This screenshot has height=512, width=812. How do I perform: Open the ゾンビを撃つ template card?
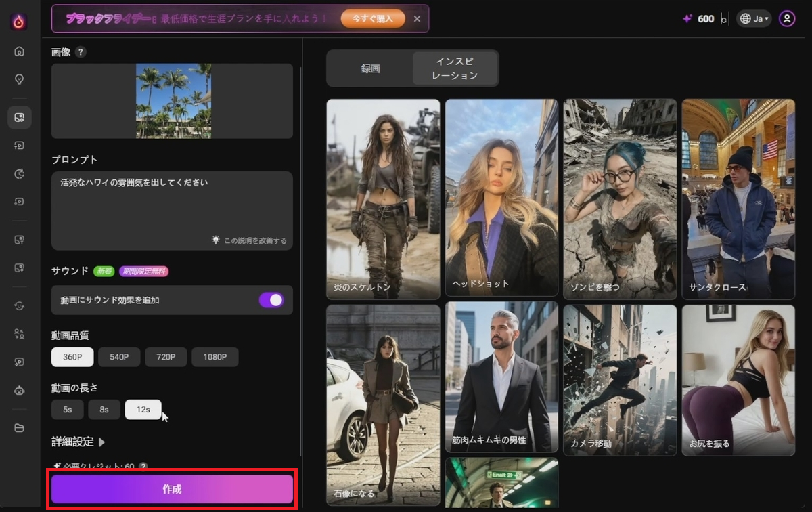coord(620,199)
